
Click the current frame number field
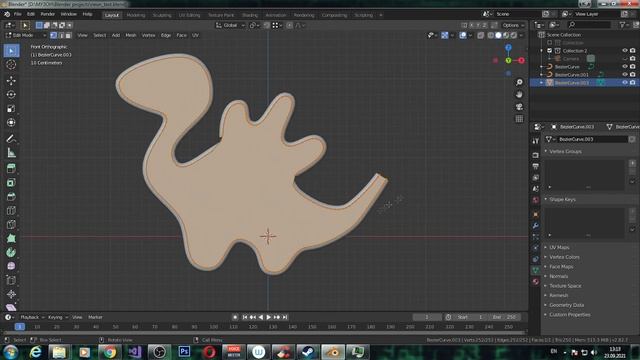[427, 317]
